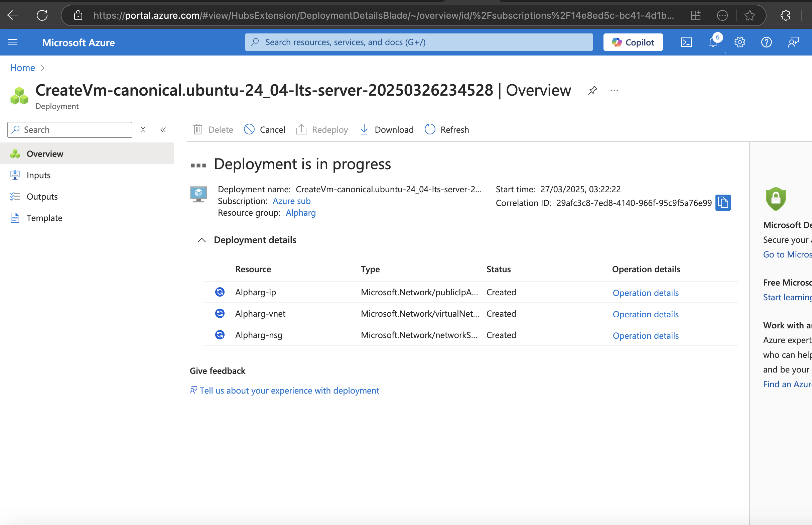Collapse the Deployment details section
812x525 pixels.
tap(201, 240)
